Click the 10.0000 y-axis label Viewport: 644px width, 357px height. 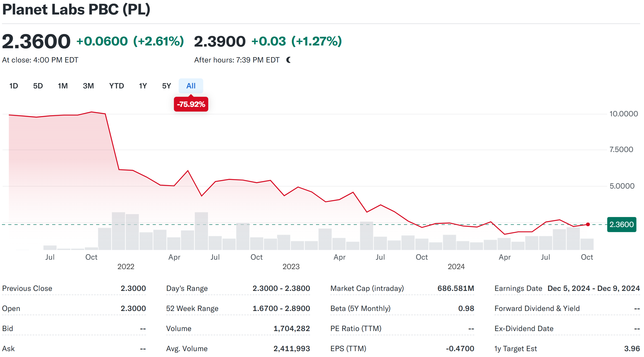tap(624, 114)
